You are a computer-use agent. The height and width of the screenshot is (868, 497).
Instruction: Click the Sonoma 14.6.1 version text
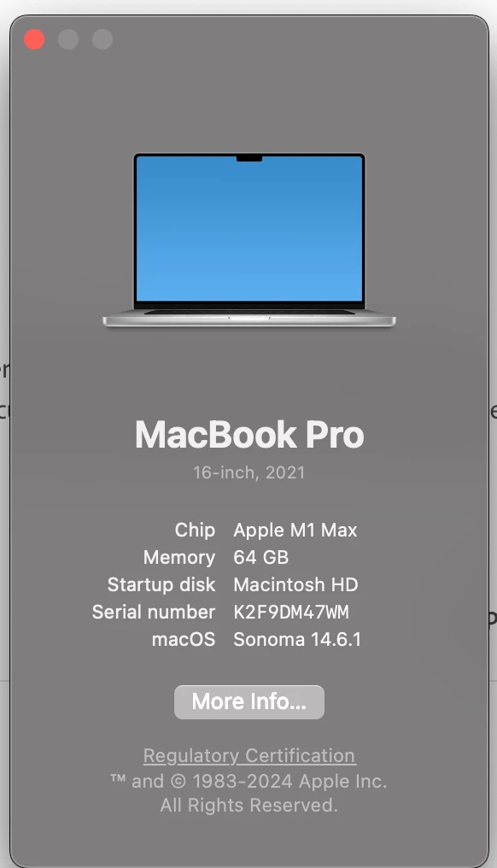(x=297, y=639)
